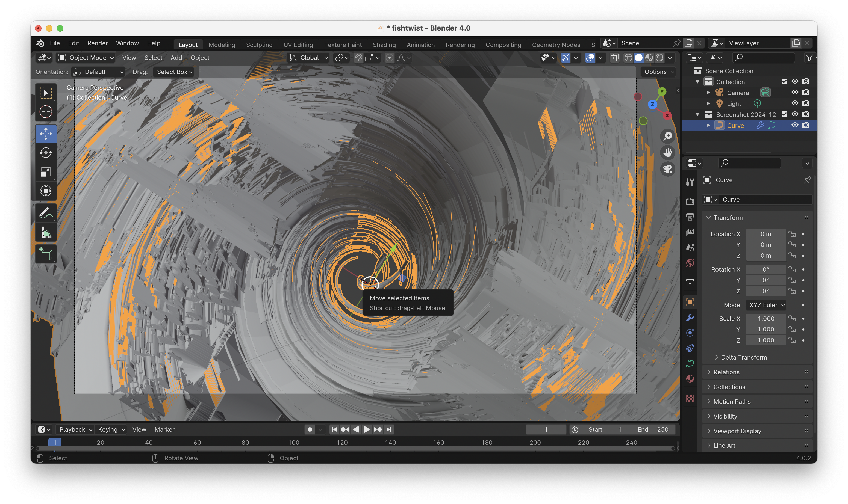Click the Options button in the viewport header
This screenshot has height=504, width=848.
tap(658, 72)
